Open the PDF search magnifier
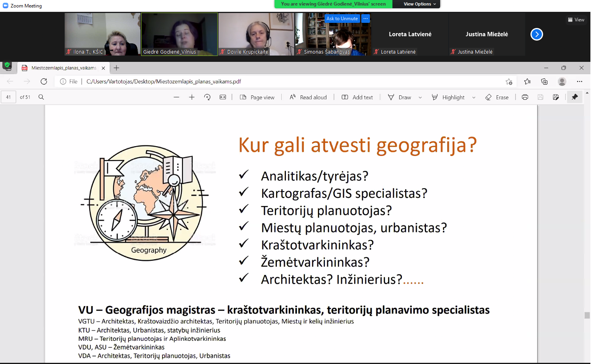 pyautogui.click(x=41, y=97)
